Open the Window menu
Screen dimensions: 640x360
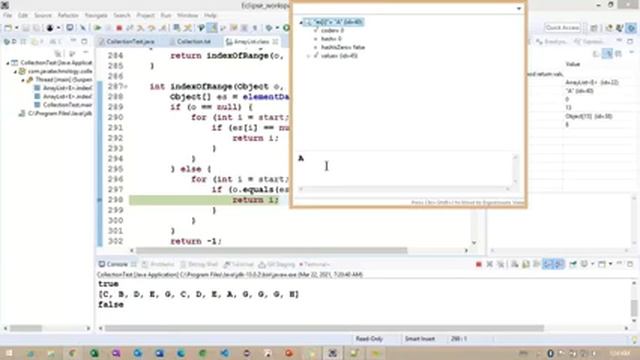tap(187, 16)
